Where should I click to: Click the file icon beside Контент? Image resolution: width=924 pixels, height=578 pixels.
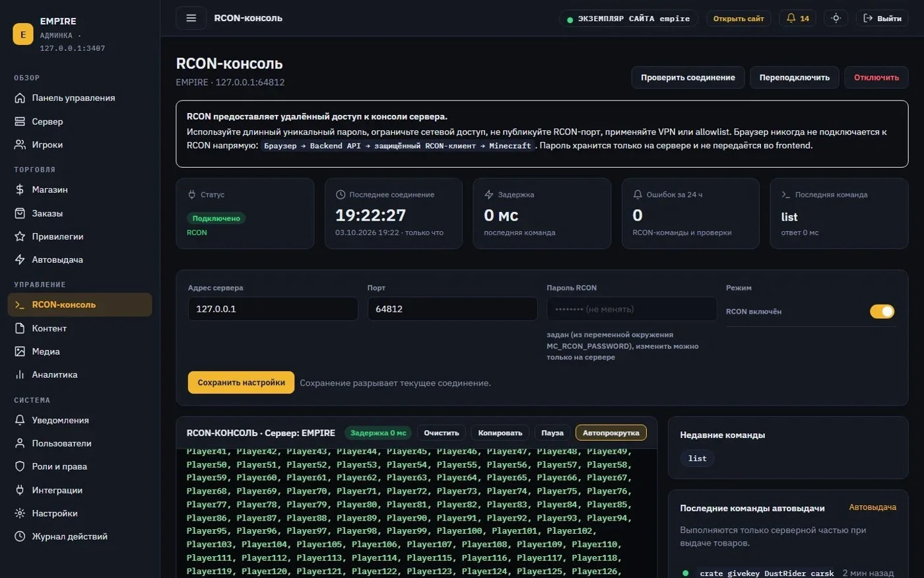(20, 328)
